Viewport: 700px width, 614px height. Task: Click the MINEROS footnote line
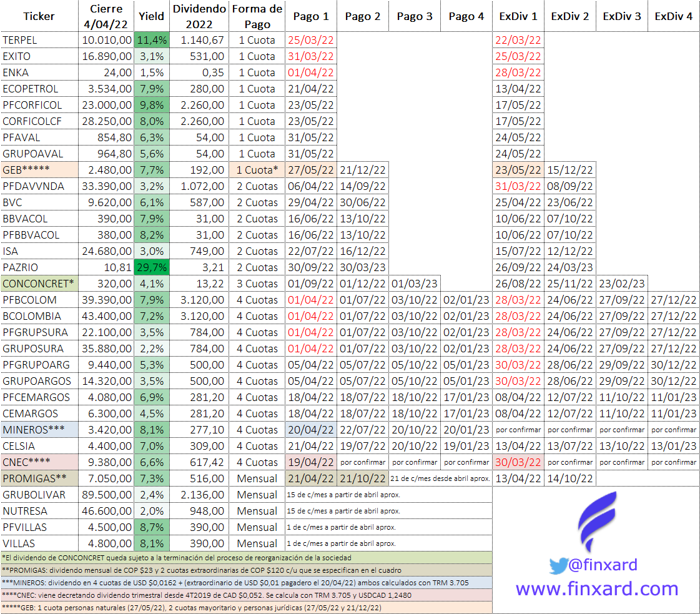click(247, 583)
